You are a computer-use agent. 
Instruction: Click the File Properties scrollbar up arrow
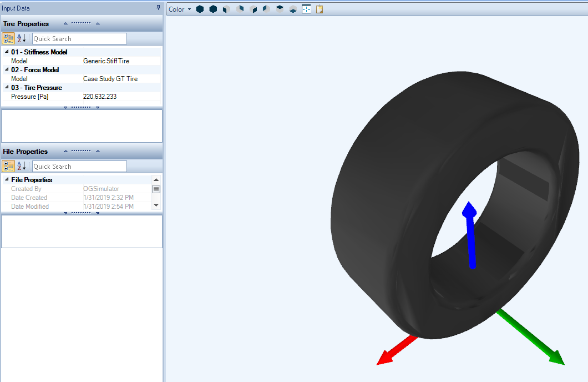pos(156,179)
